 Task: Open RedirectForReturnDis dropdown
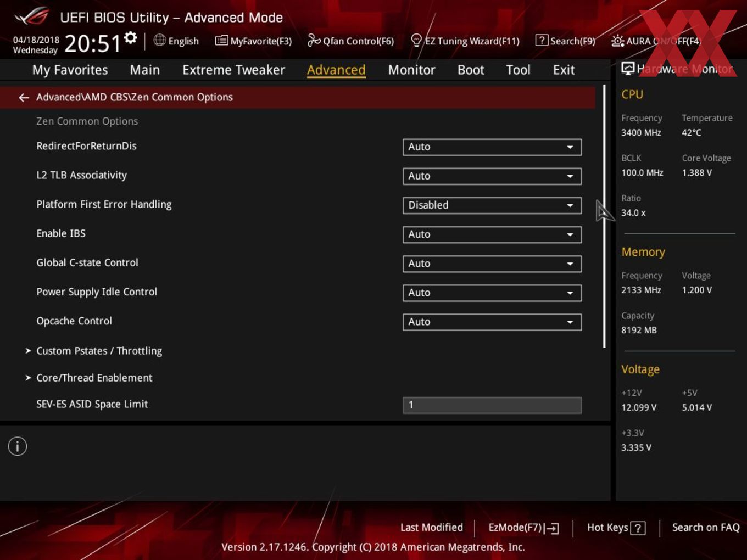click(x=492, y=147)
